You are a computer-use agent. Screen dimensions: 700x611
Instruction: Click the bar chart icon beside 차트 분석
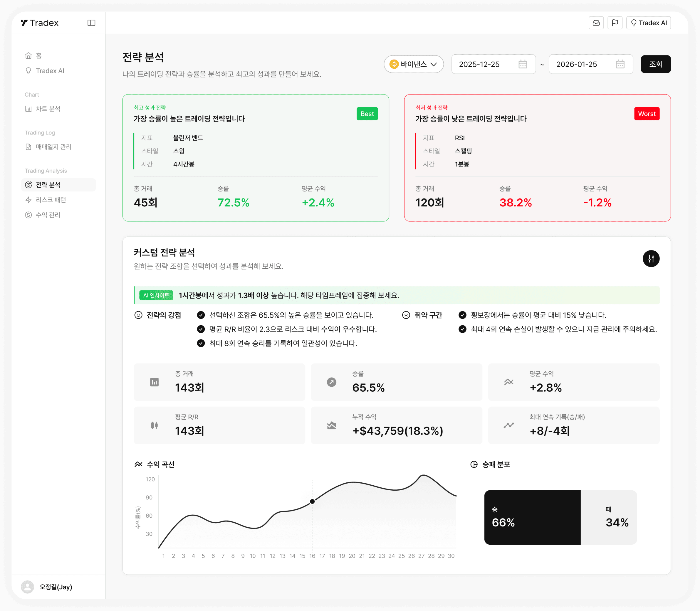tap(28, 109)
